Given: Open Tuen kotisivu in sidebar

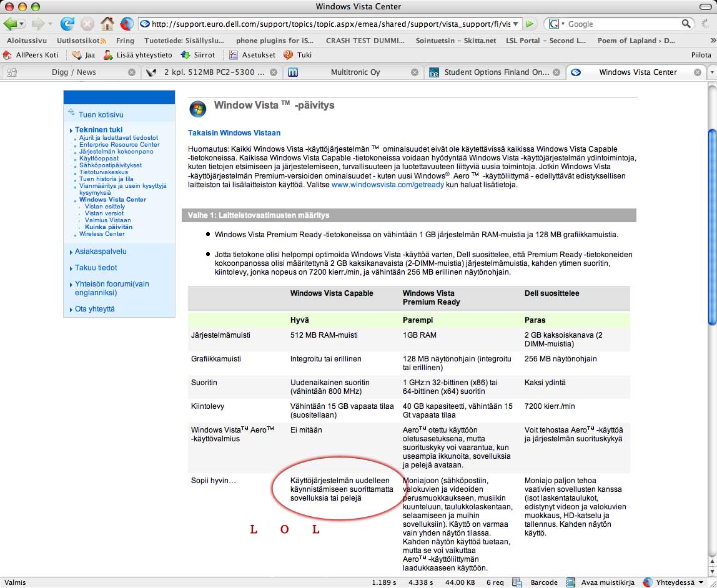Looking at the screenshot, I should point(101,115).
